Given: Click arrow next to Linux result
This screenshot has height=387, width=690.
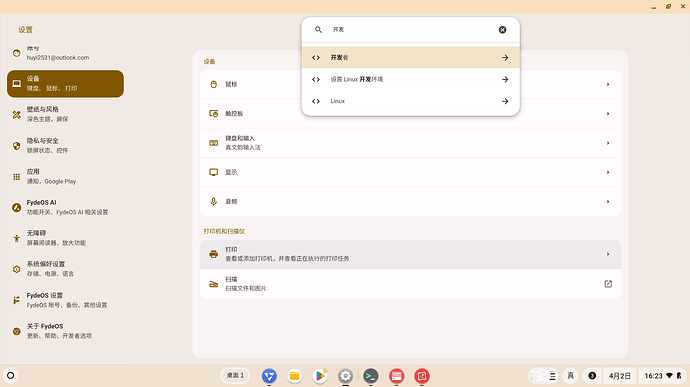Looking at the screenshot, I should (505, 101).
